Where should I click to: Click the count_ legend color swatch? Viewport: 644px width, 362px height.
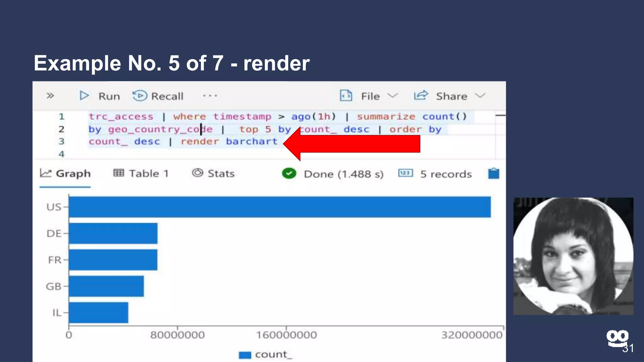coord(245,355)
